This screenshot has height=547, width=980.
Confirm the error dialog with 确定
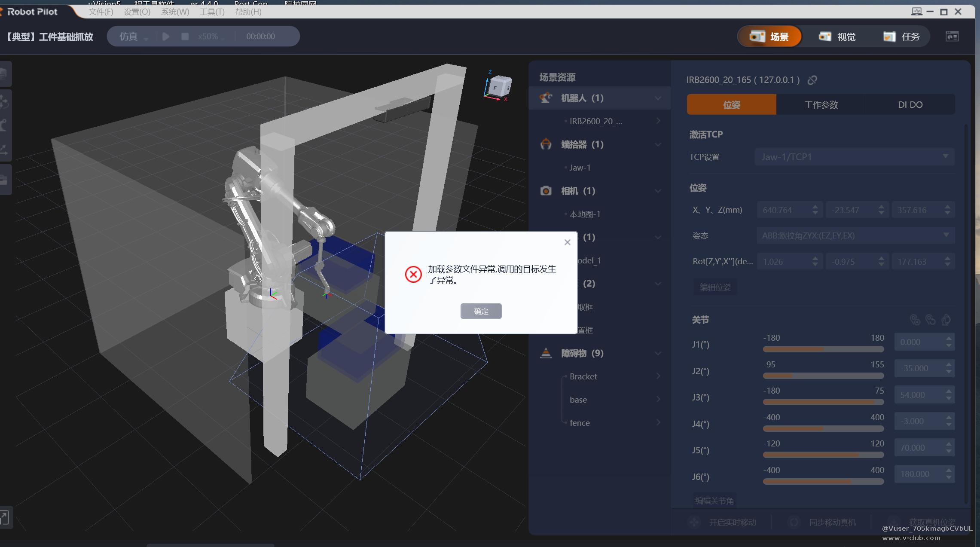(x=481, y=311)
